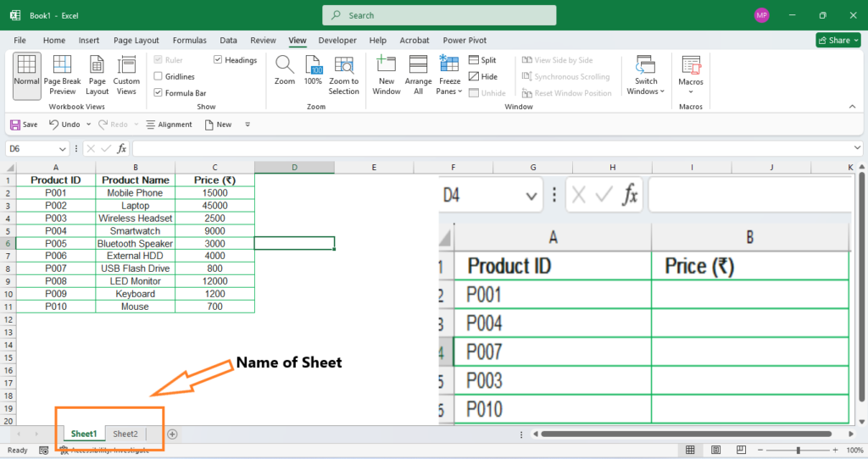
Task: Click the Hide window button
Action: coord(482,76)
